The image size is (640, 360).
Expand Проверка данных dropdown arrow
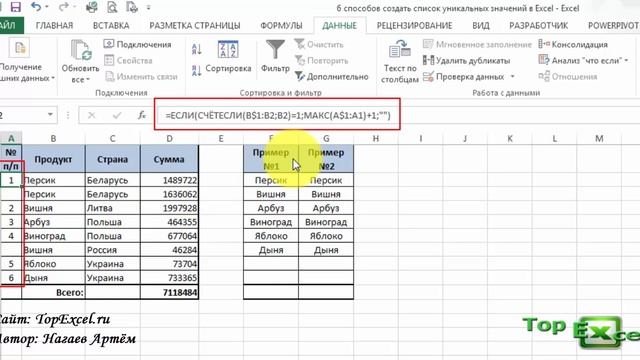click(x=512, y=76)
